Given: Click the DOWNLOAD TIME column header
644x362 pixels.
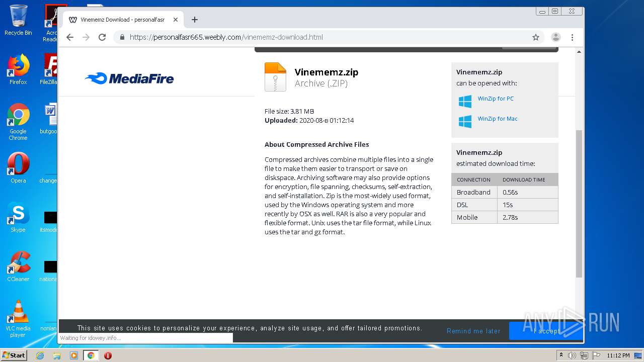Looking at the screenshot, I should [x=524, y=179].
